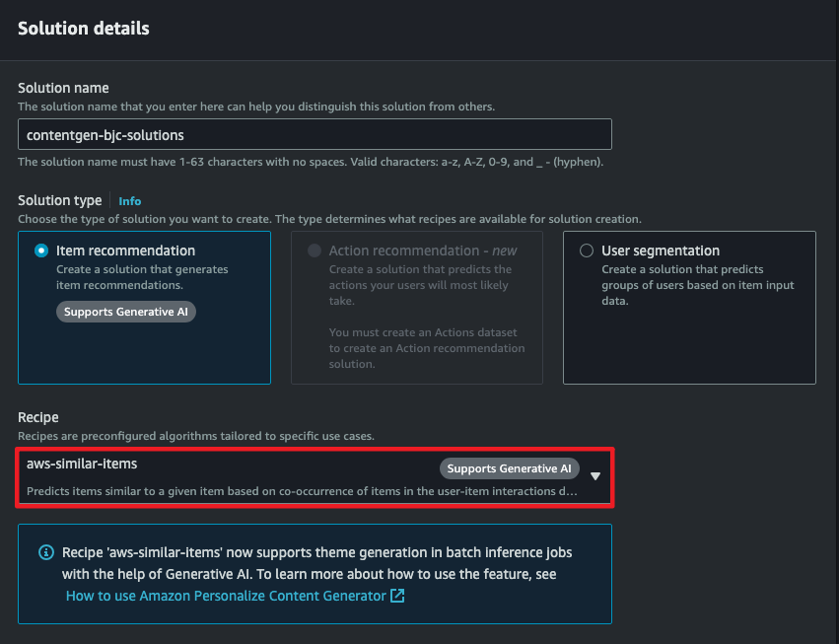
Task: Click the Supports Generative AI badge in Recipe dropdown
Action: (x=510, y=468)
